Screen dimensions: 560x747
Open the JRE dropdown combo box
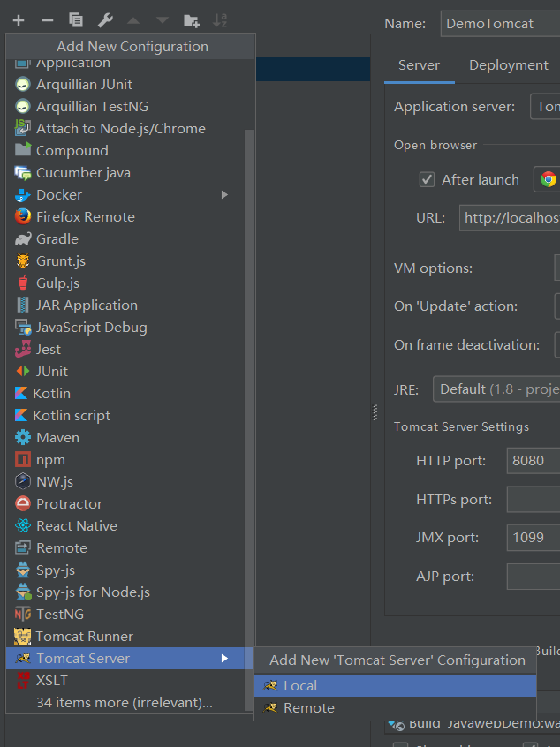[496, 389]
